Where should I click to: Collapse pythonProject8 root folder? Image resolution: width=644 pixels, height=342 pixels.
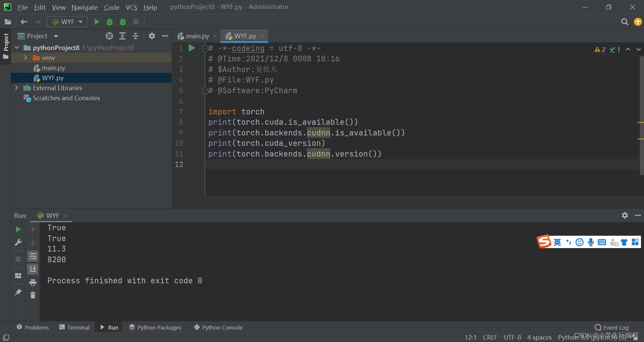click(x=17, y=48)
